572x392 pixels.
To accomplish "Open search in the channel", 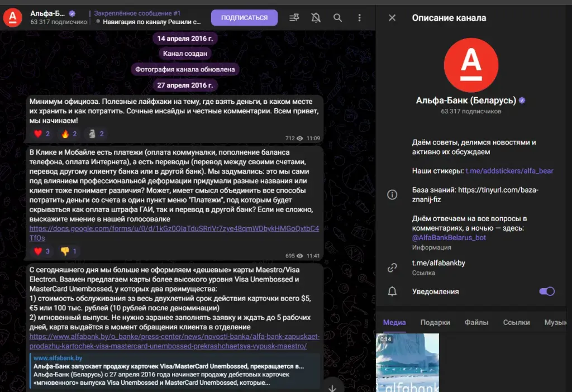I will 337,17.
